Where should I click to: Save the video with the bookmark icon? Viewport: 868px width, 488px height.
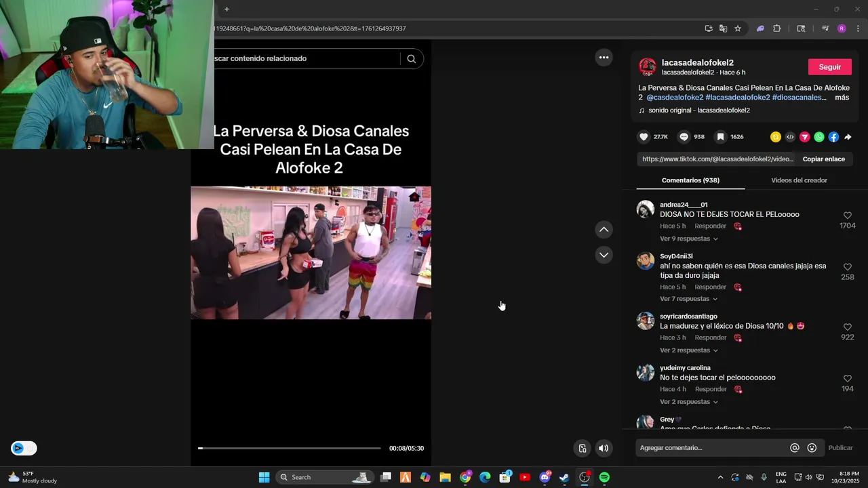(x=720, y=137)
